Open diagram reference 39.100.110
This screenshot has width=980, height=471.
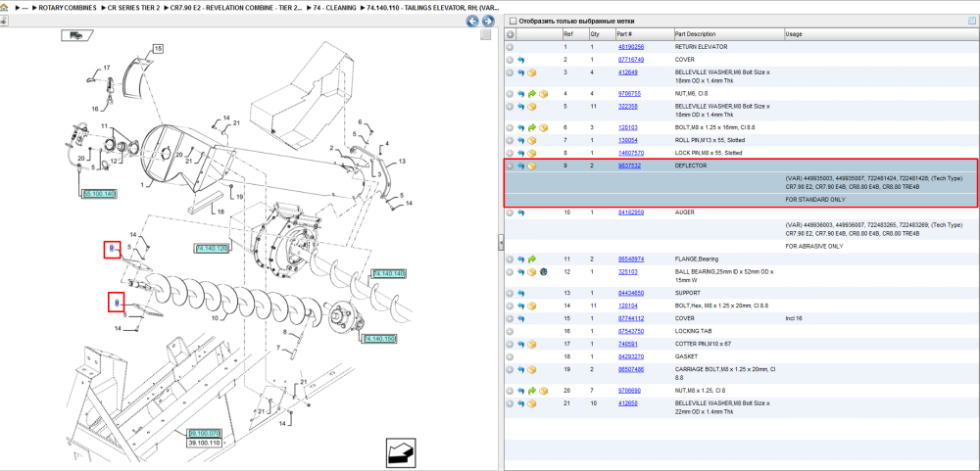(x=204, y=443)
